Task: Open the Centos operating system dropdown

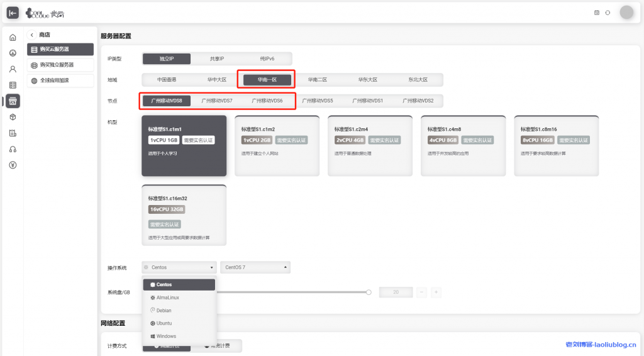Action: coord(179,267)
